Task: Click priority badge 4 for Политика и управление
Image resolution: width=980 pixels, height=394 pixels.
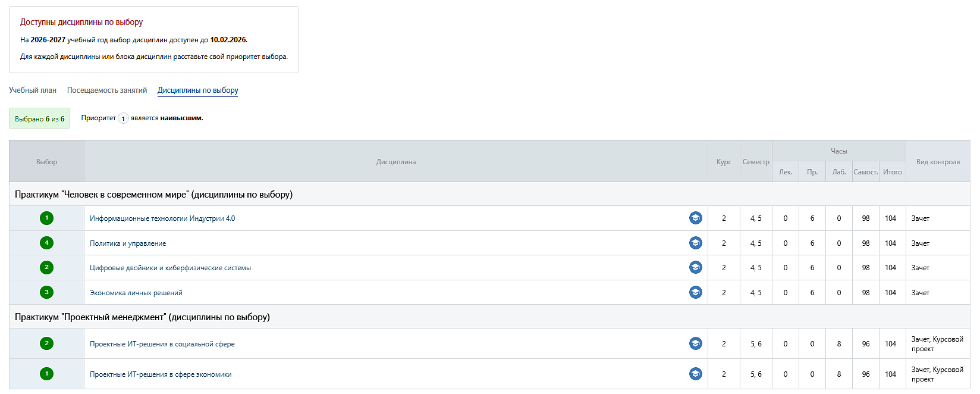Action: pos(46,243)
